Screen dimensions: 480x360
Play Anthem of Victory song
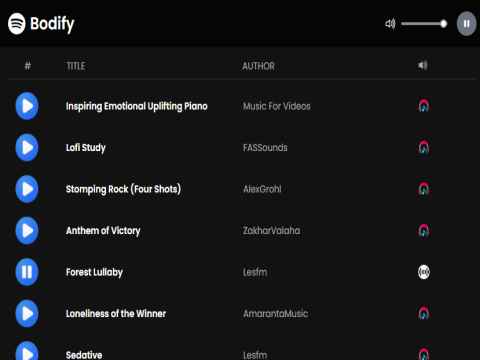27,230
